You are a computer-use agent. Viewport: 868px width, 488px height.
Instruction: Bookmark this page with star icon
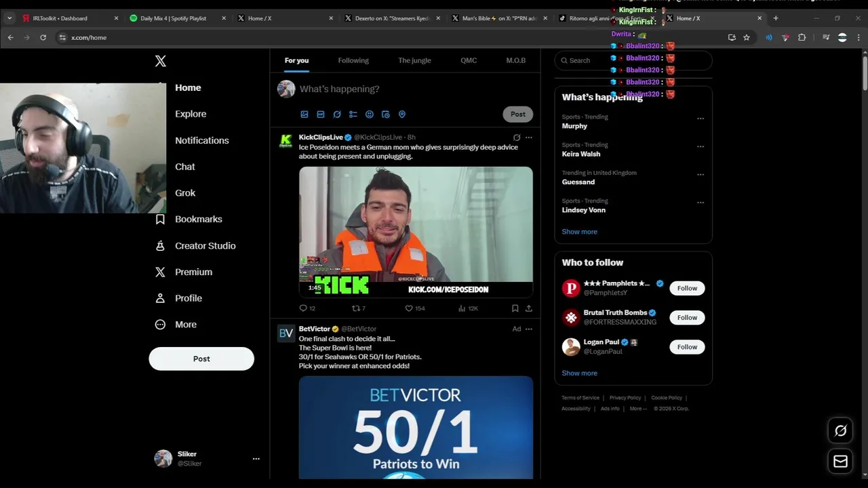coord(747,37)
